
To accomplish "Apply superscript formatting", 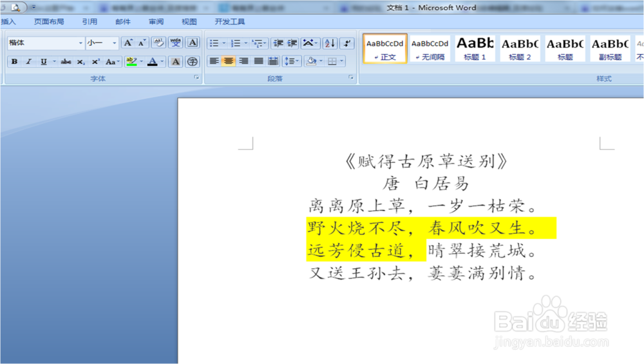I will tap(95, 62).
